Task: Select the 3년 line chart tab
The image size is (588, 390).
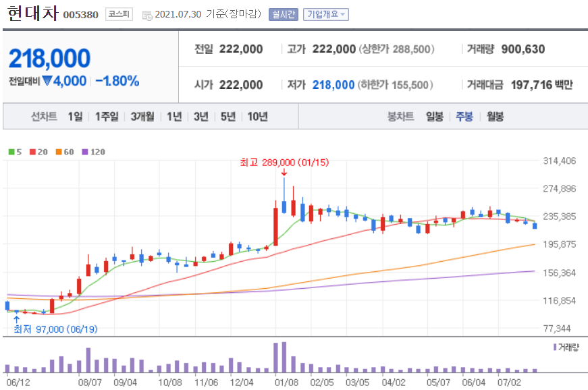Action: pyautogui.click(x=201, y=117)
